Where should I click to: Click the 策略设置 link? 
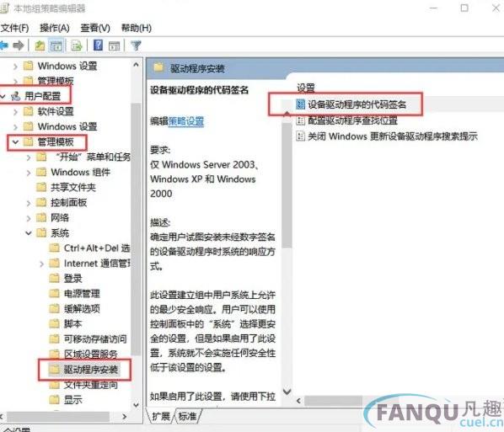coord(186,121)
